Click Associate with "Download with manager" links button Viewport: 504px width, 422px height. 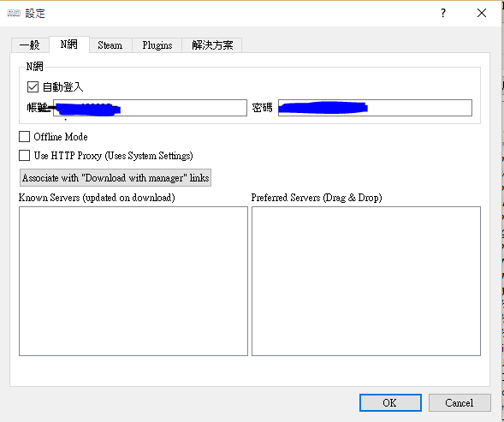[x=116, y=177]
